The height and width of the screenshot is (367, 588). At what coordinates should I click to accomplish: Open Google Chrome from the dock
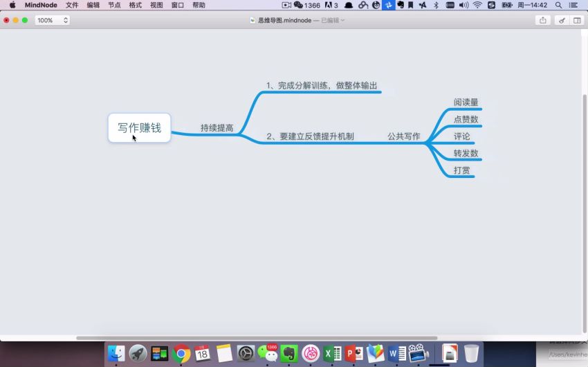[181, 353]
